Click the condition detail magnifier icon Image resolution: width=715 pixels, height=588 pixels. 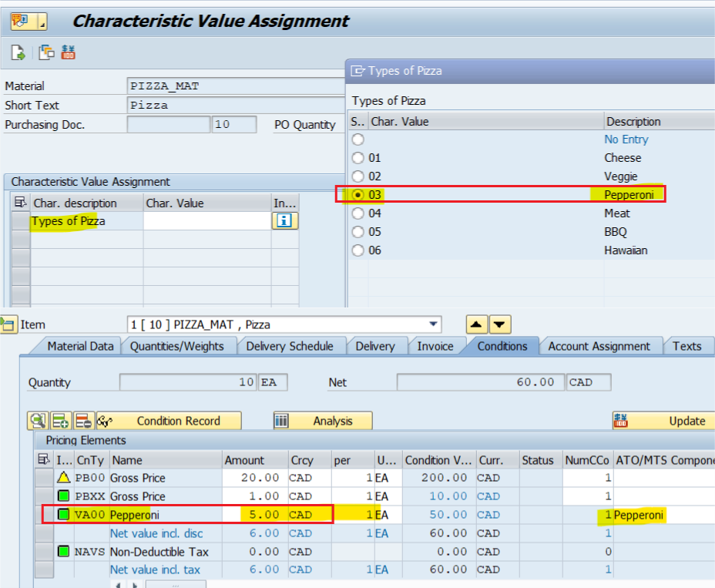37,421
